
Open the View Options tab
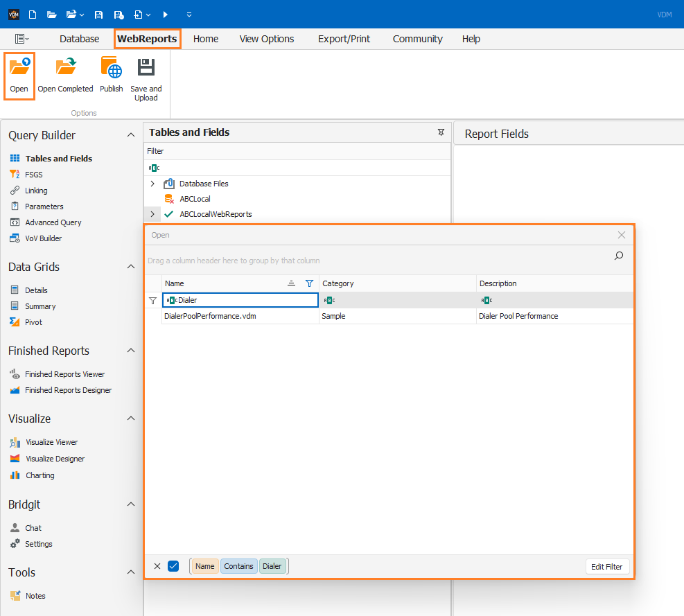pos(267,39)
